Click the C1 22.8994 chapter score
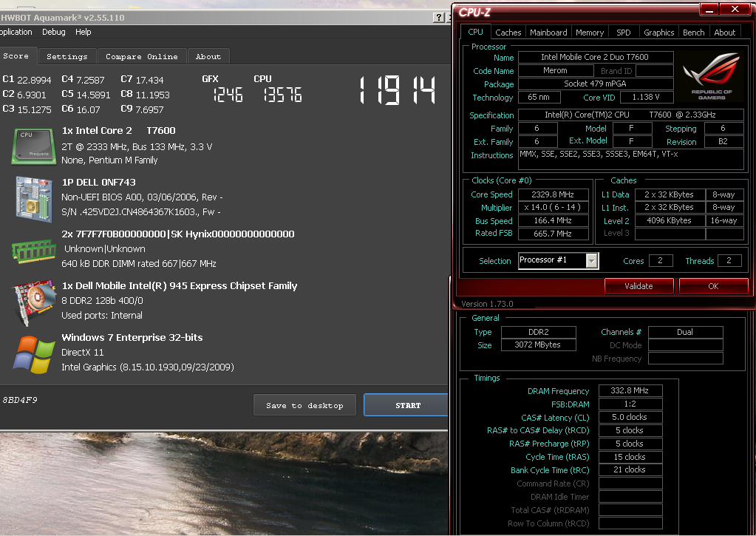 pos(27,80)
